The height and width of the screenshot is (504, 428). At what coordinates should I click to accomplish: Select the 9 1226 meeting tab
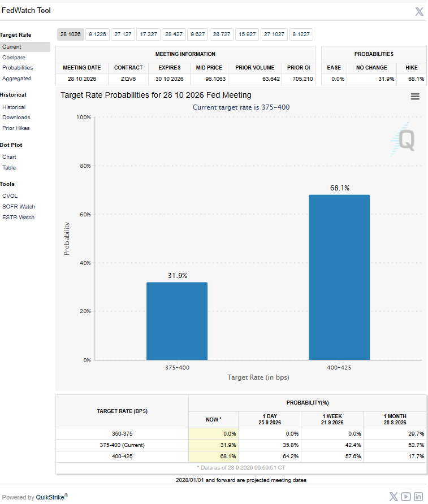(97, 34)
